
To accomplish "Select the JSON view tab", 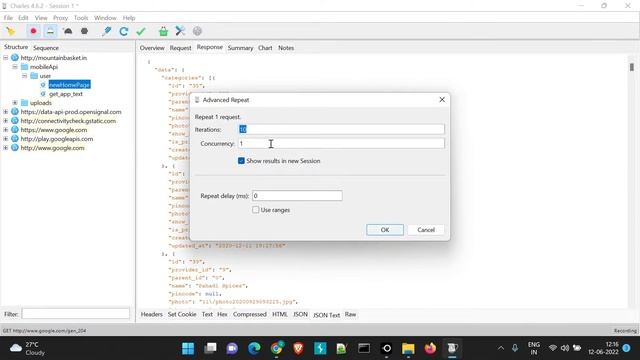I will tap(300, 314).
